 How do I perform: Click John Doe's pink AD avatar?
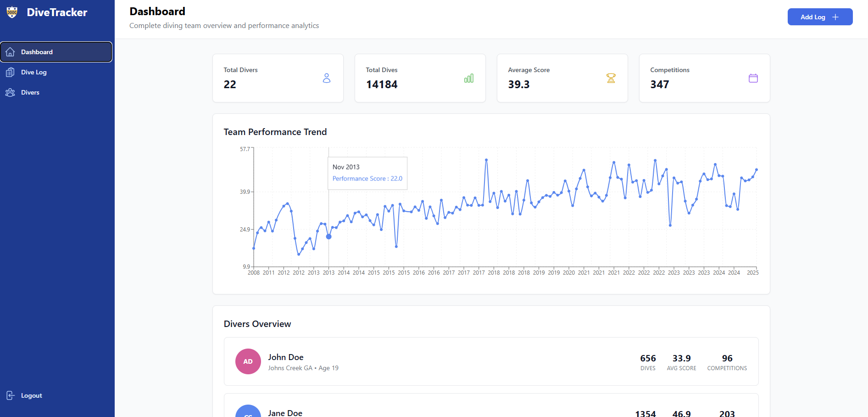248,361
